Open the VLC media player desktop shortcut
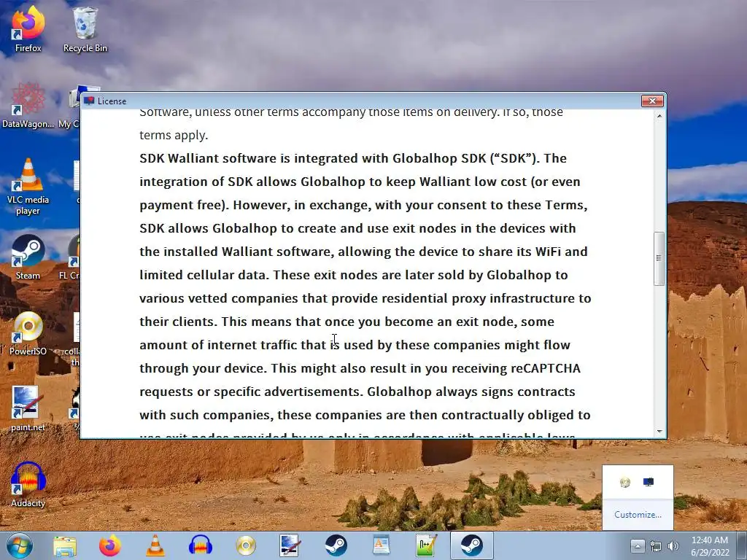This screenshot has width=747, height=560. [28, 187]
